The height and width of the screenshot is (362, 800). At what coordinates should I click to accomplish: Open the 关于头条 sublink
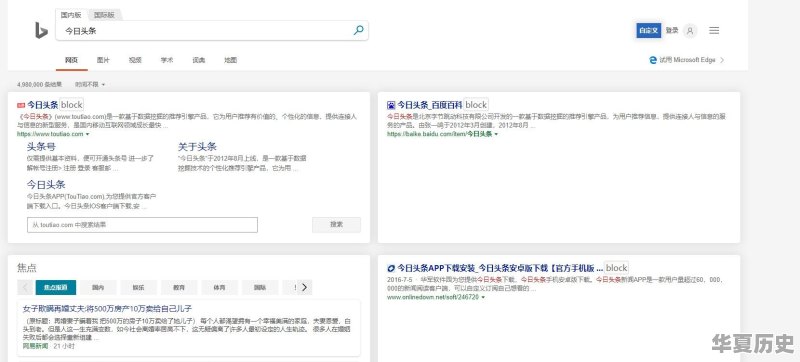[x=197, y=147]
